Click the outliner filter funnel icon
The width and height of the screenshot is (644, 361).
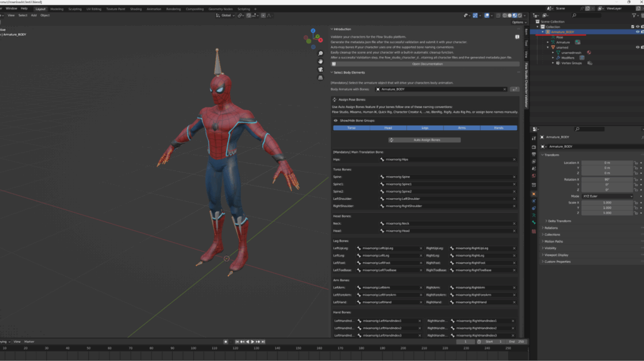coord(634,15)
